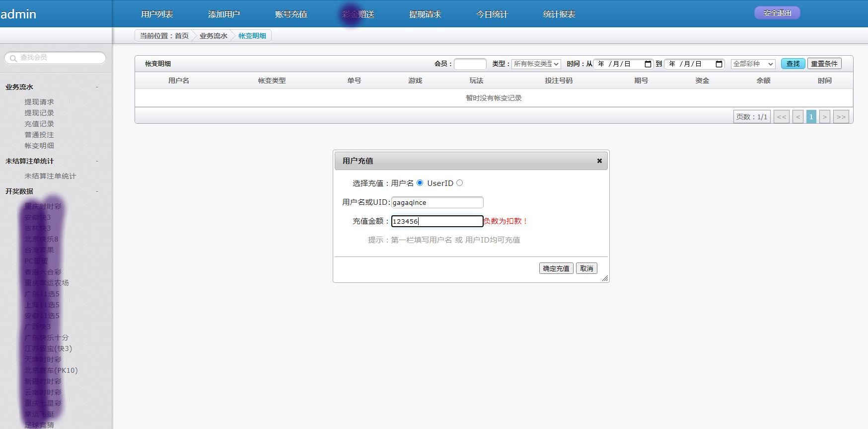Click the 余额 column header
Viewport: 868px width, 429px height.
[x=763, y=81]
